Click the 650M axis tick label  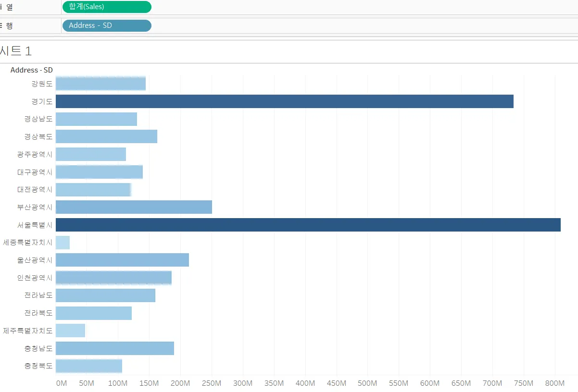click(461, 383)
